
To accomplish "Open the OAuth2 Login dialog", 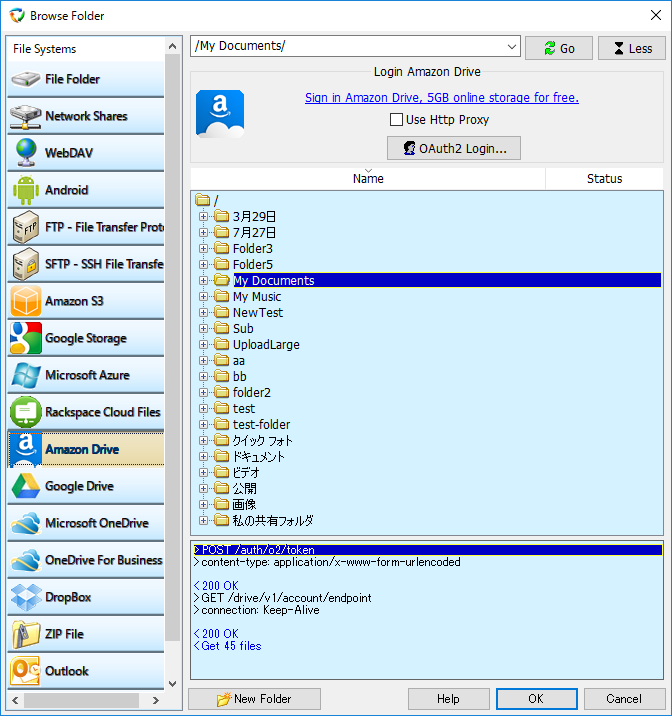I will point(454,148).
